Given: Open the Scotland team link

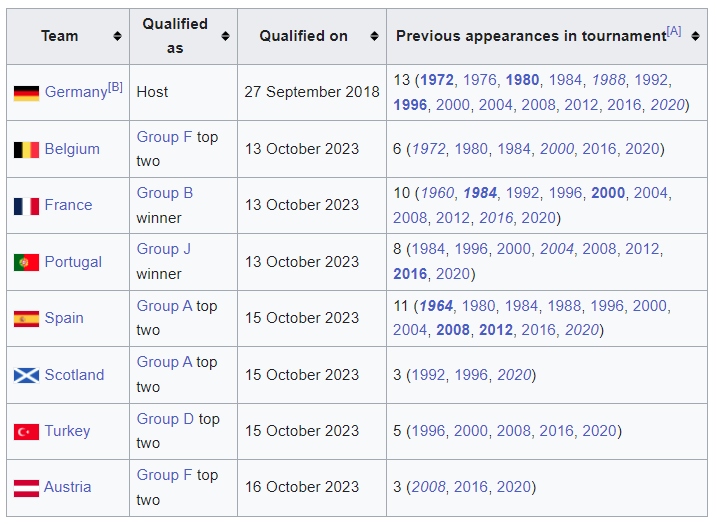Looking at the screenshot, I should coord(74,375).
